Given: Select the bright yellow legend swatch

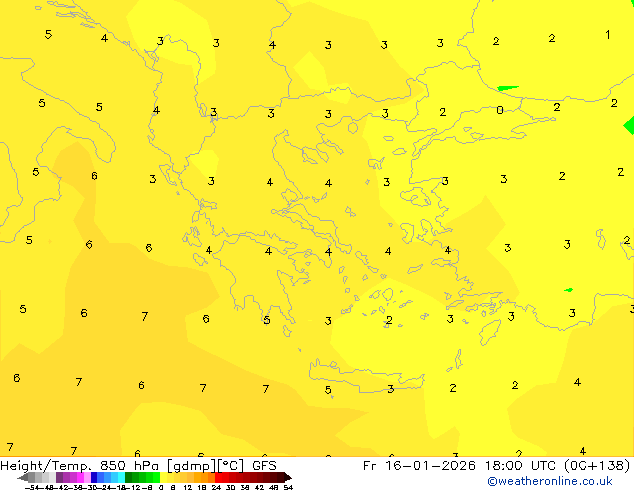Looking at the screenshot, I should pyautogui.click(x=163, y=477).
